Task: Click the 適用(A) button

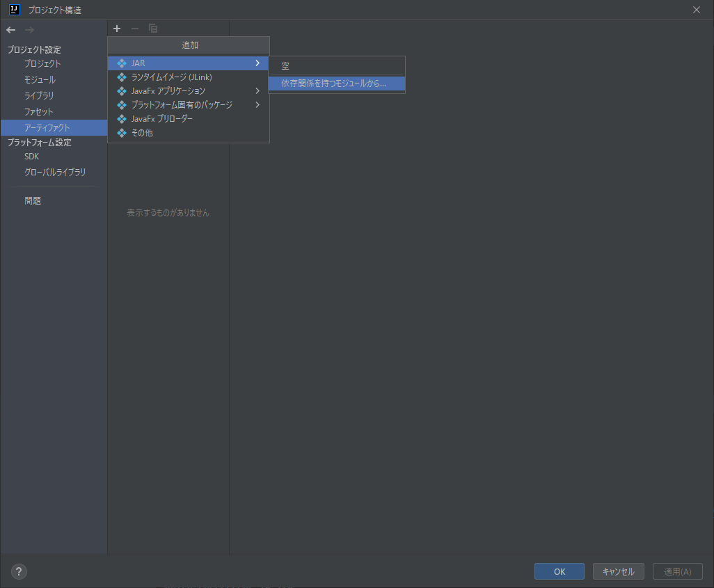Action: [x=676, y=571]
